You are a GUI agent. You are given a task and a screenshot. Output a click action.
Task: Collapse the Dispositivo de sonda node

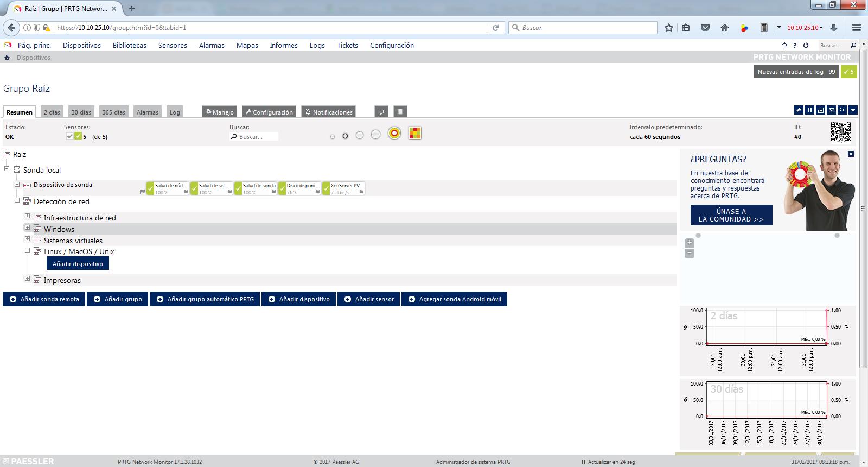pos(17,185)
